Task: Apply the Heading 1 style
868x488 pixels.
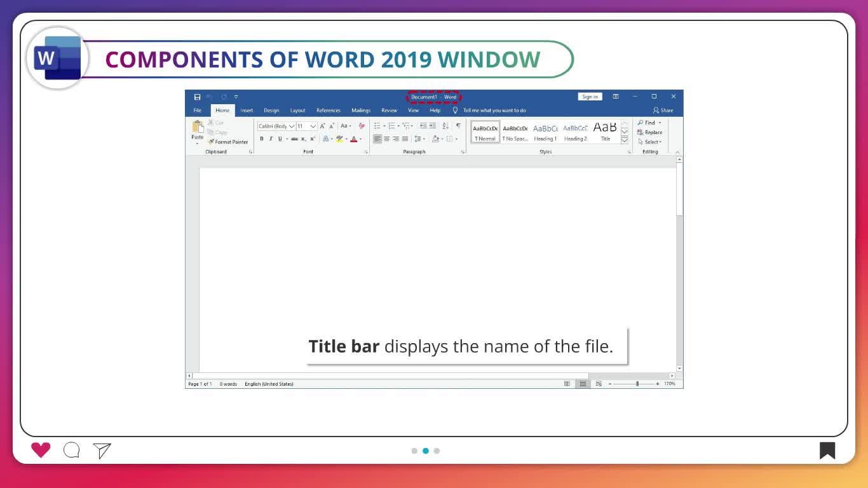Action: click(x=545, y=132)
